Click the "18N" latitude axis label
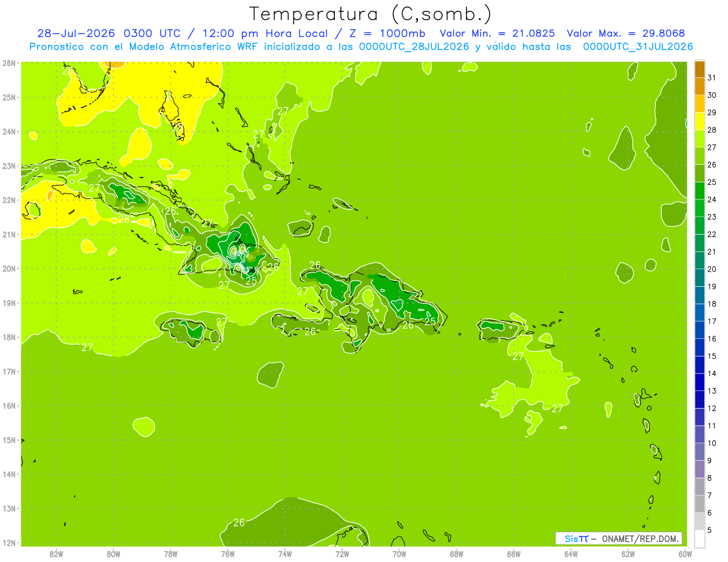 [x=9, y=336]
